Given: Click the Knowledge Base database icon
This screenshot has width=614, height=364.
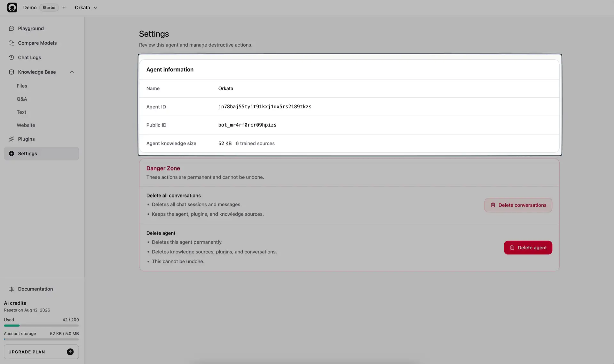Looking at the screenshot, I should 12,72.
